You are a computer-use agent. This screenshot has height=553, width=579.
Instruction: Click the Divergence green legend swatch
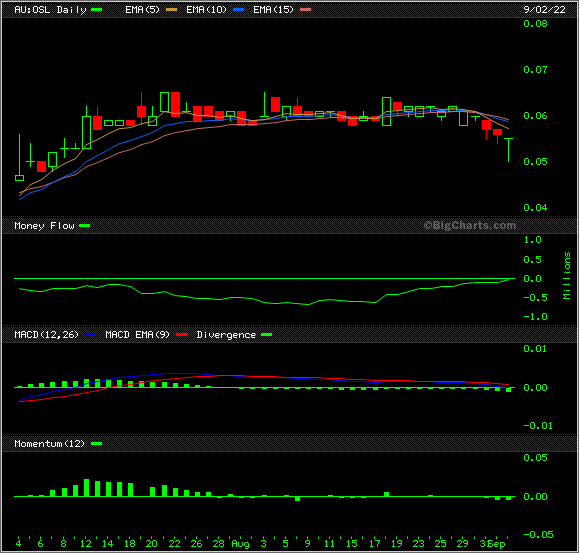267,334
